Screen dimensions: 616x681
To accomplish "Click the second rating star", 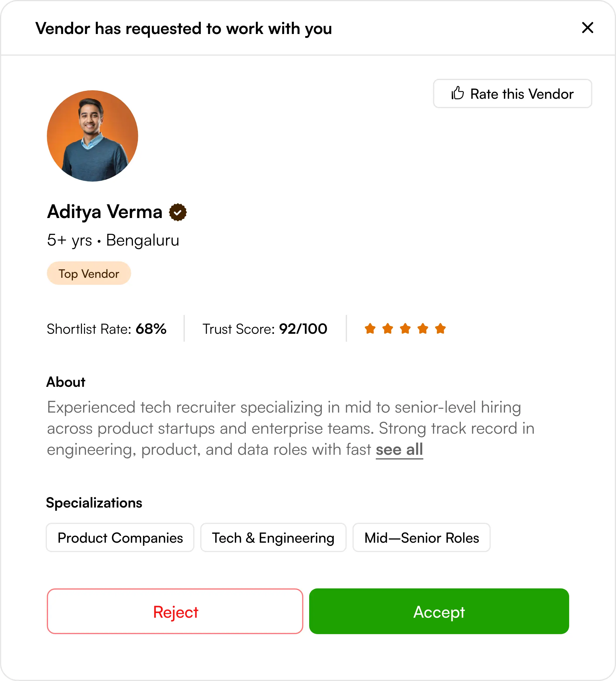I will click(388, 328).
